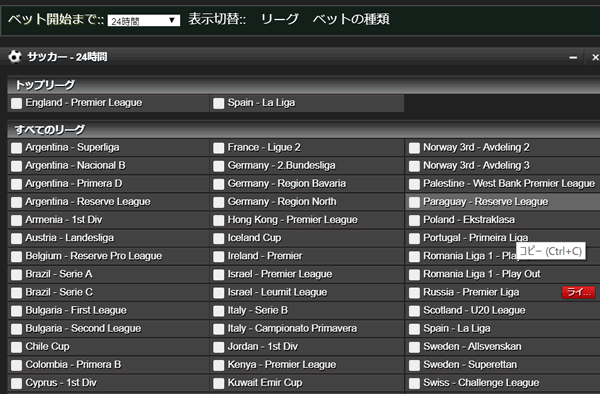Viewport: 600px width, 394px height.
Task: Switch display to ベットの種類
Action: (351, 19)
